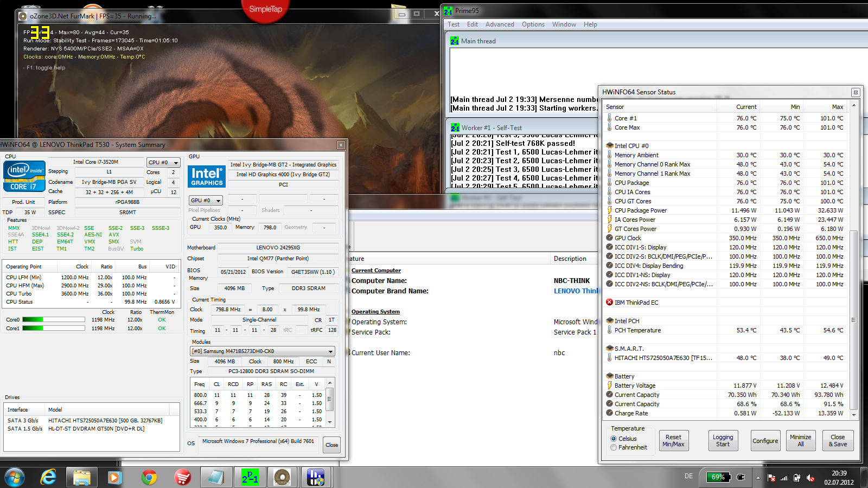The image size is (868, 488).
Task: Click the Operating System heading link
Action: (375, 311)
